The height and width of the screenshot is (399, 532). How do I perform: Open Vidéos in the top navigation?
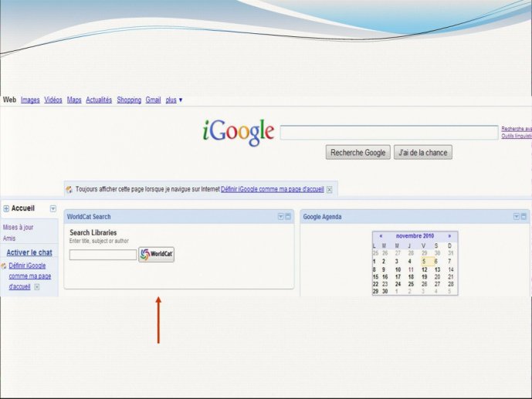click(53, 100)
